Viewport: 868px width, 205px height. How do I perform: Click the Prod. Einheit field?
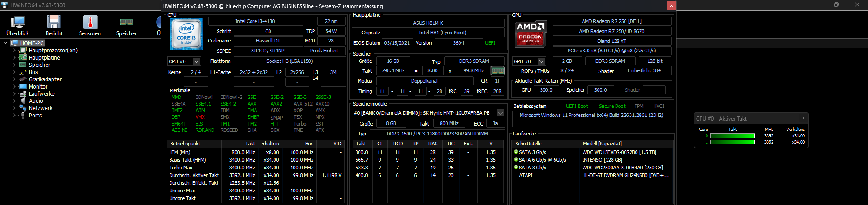point(324,51)
